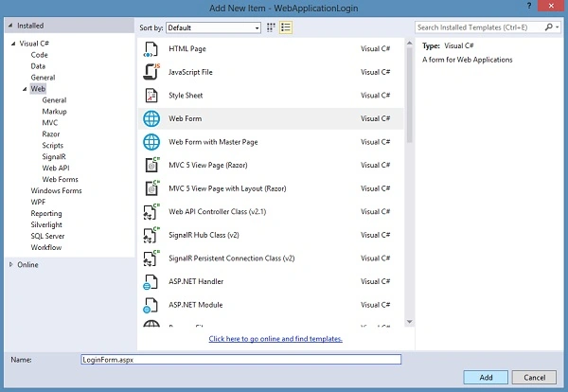Select the ASP.NET Handler template icon

pyautogui.click(x=151, y=282)
